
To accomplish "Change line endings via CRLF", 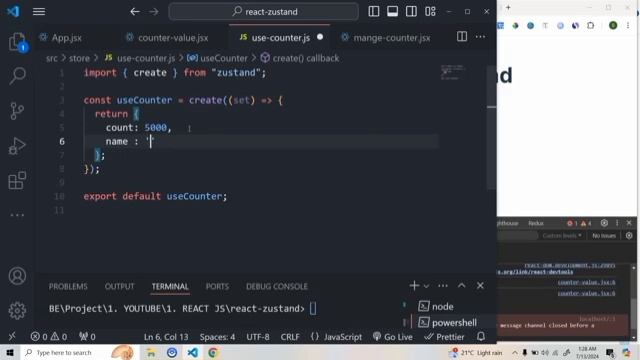I will [x=290, y=337].
